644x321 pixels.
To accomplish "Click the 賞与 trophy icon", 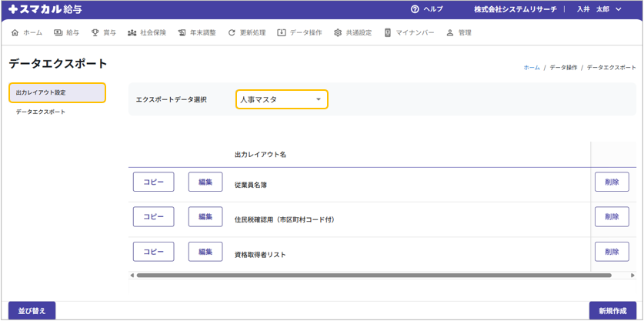I will point(95,33).
